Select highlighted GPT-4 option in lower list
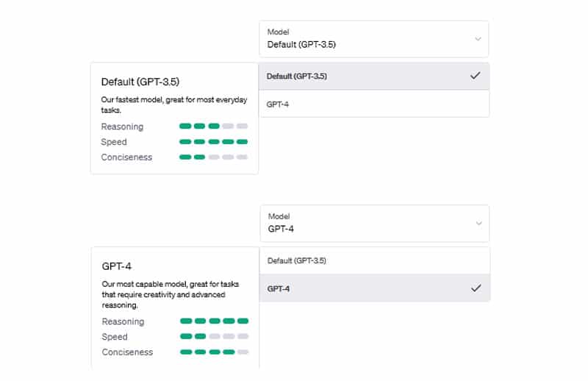 [x=375, y=288]
